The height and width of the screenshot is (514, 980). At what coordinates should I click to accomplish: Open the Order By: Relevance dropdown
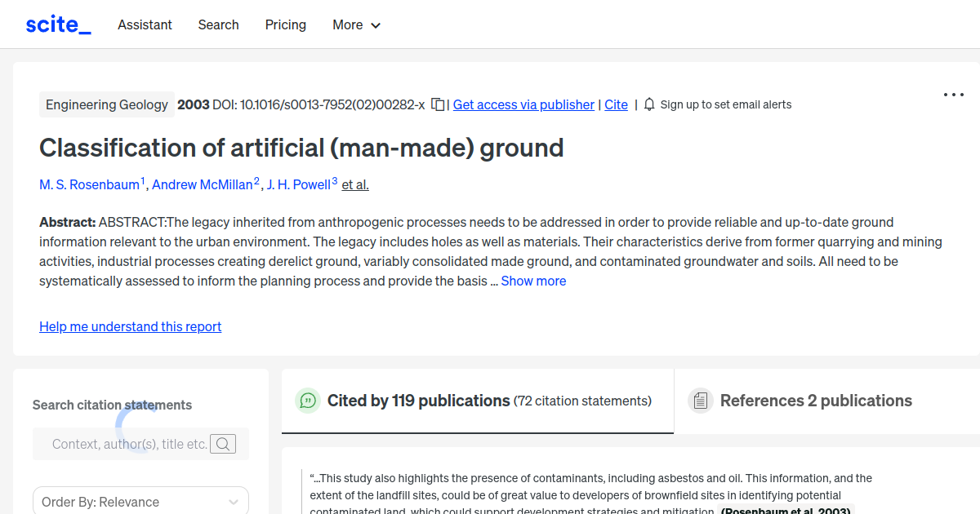click(x=140, y=500)
